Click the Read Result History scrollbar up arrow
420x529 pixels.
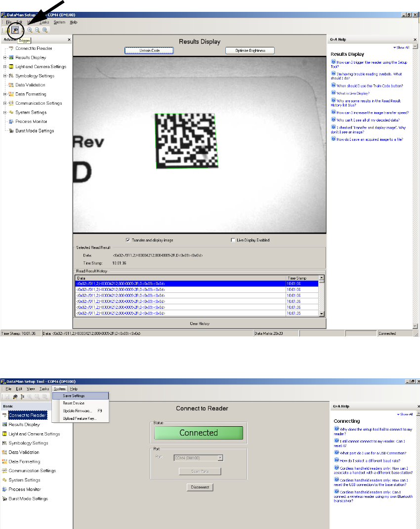pyautogui.click(x=322, y=278)
